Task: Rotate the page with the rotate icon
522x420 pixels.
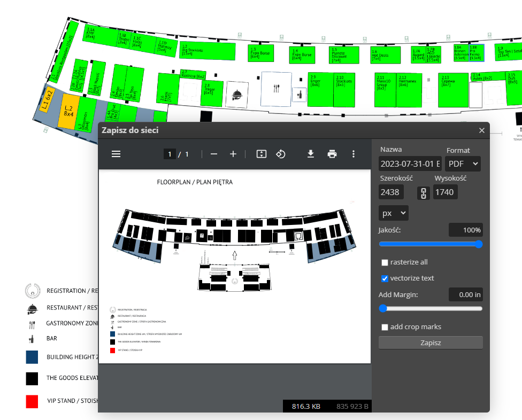Action: tap(281, 154)
